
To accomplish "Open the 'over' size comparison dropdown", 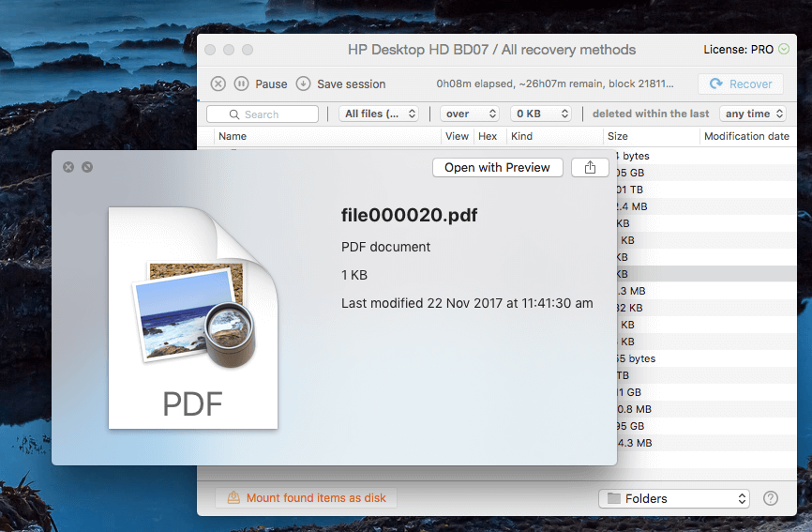I will 469,114.
